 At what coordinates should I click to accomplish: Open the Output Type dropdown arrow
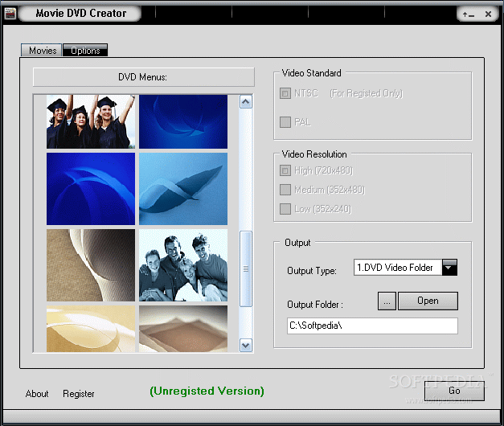point(449,267)
